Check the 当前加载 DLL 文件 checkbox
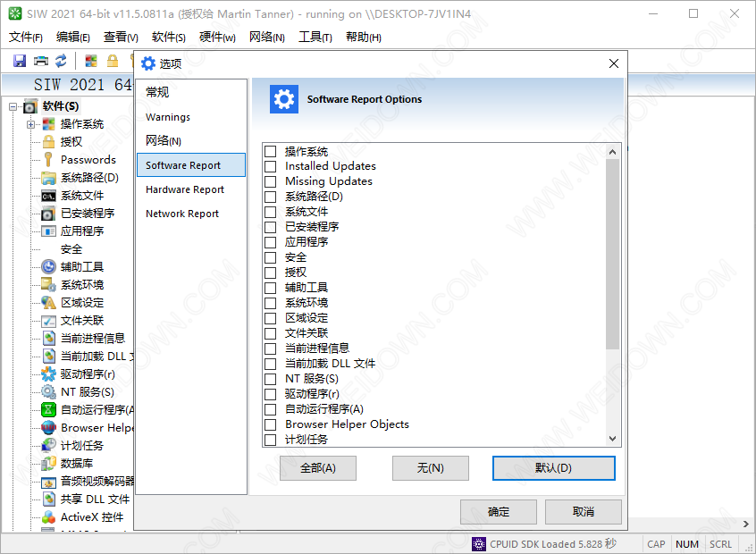The width and height of the screenshot is (756, 554). [x=271, y=364]
